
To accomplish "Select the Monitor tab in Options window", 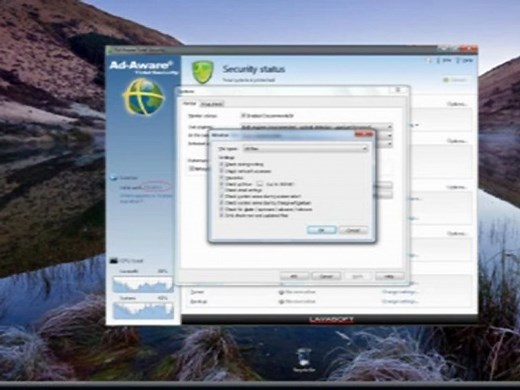I will tap(189, 104).
